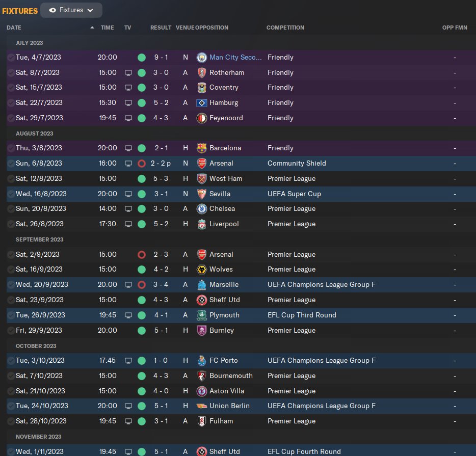Select the 2 - 2 p result against Arsenal
This screenshot has width=476, height=456.
(x=161, y=163)
